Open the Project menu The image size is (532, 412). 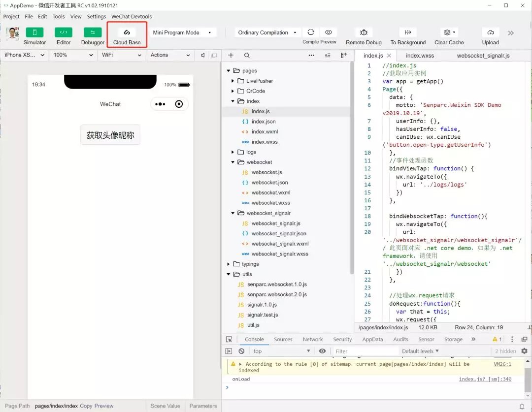(x=11, y=16)
